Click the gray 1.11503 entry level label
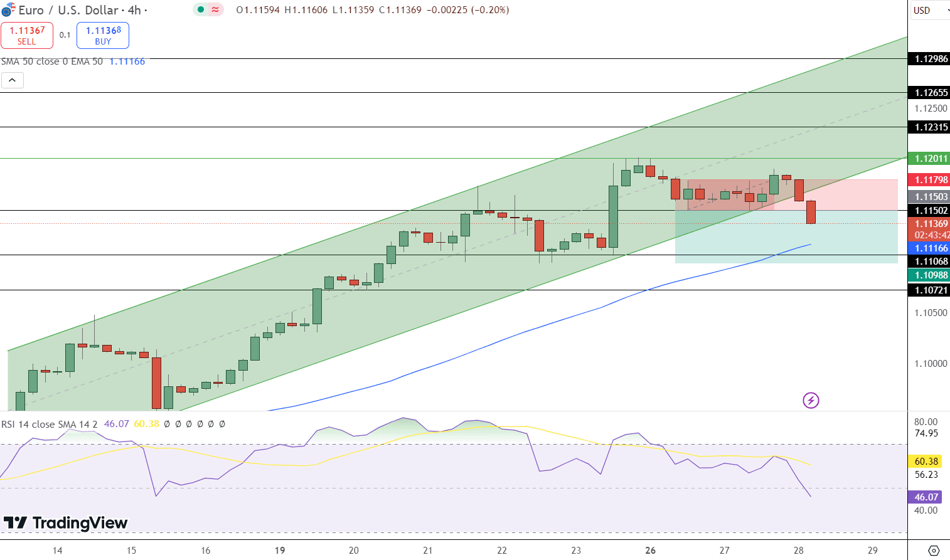The image size is (950, 560). [930, 197]
